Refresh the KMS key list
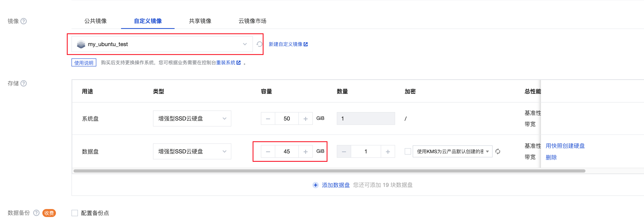Image resolution: width=644 pixels, height=219 pixels. click(498, 151)
